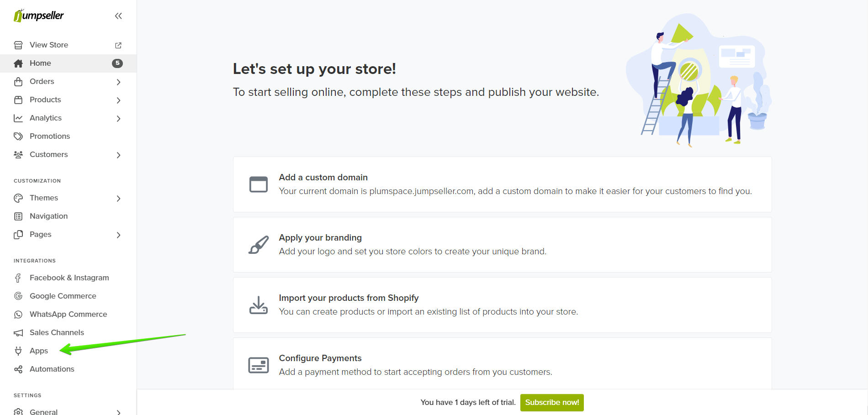Click the Apps plug icon
The image size is (868, 415).
click(x=18, y=351)
